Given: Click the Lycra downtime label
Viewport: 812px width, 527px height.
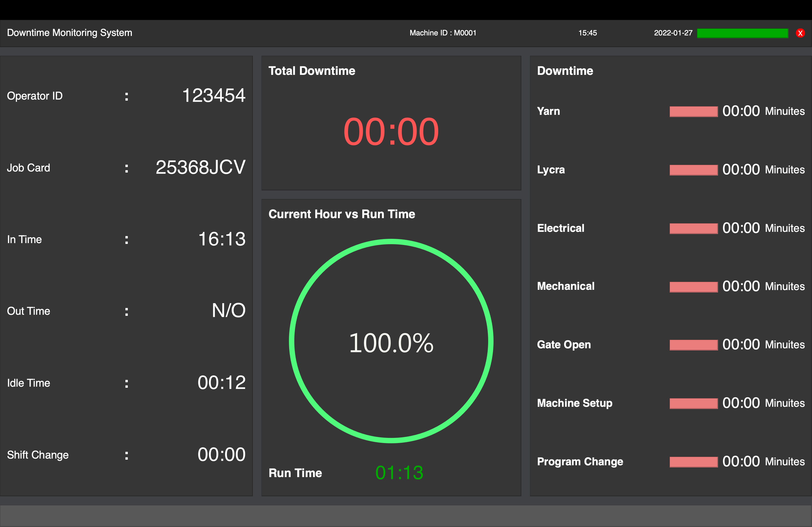Looking at the screenshot, I should click(x=551, y=170).
